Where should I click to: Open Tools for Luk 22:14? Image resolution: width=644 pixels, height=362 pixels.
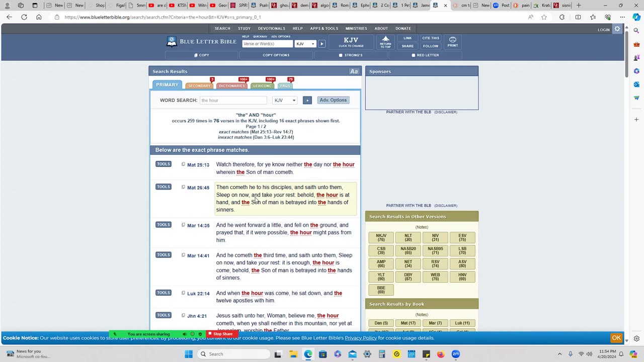(164, 292)
